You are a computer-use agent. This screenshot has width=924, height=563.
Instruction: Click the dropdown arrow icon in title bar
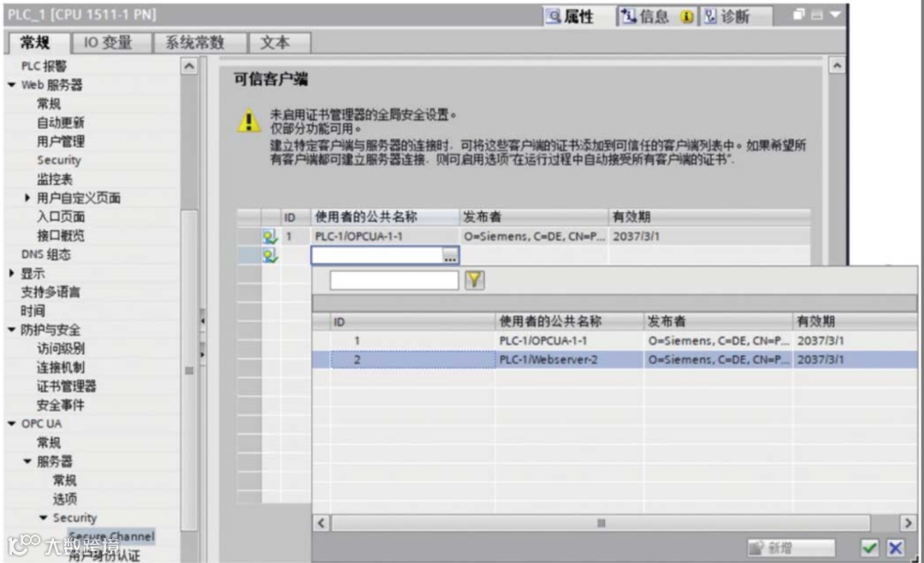(835, 15)
